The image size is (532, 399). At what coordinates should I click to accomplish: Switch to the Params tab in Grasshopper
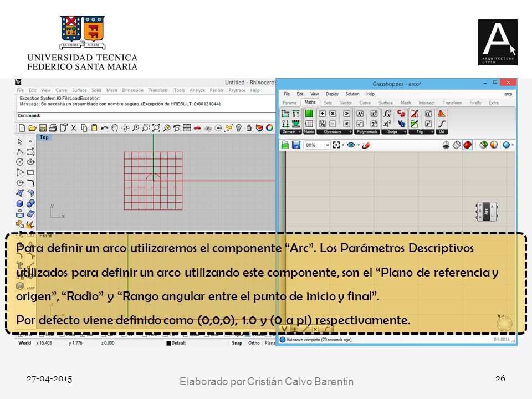[x=289, y=103]
